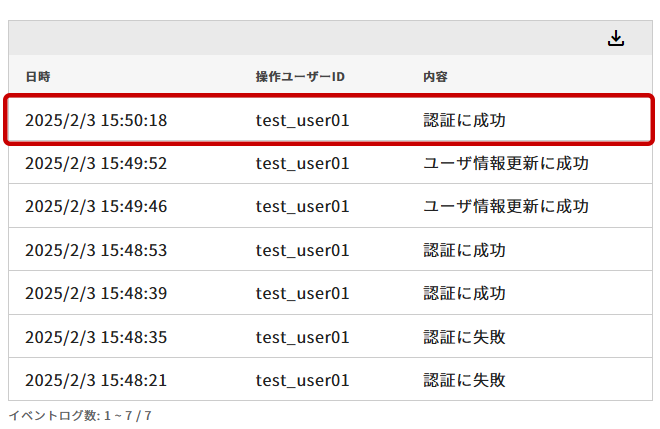Click the download icon above the log
This screenshot has width=660, height=429.
click(x=616, y=39)
